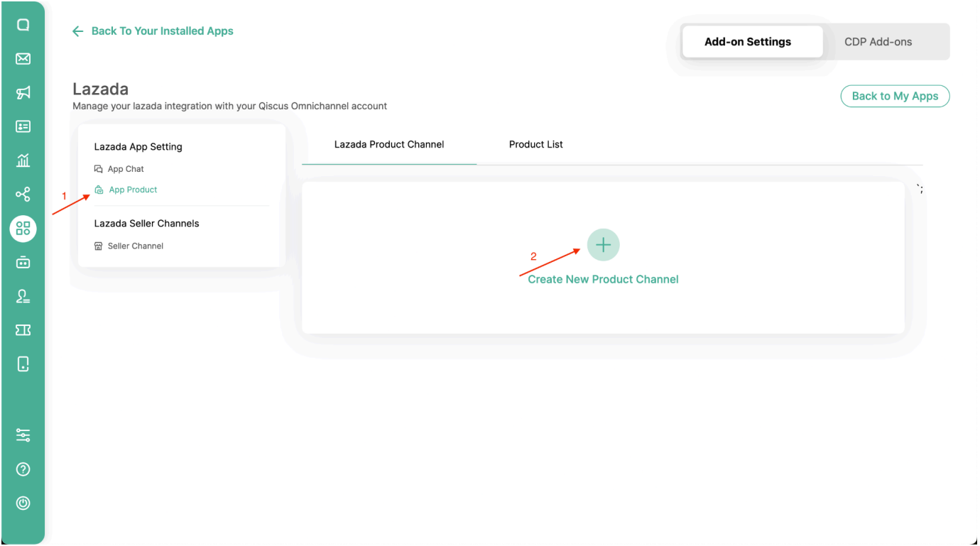
Task: Open the connected-nodes integration icon in sidebar
Action: 23,195
